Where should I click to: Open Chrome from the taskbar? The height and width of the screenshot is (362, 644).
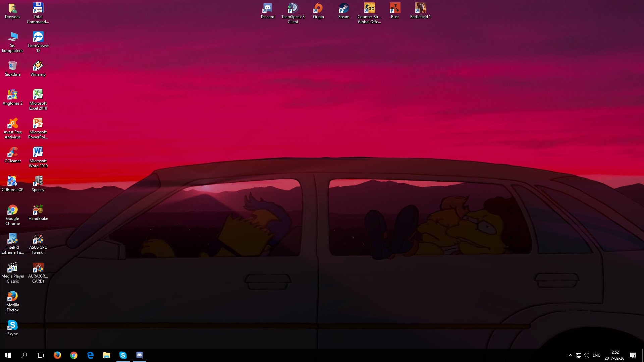tap(74, 355)
